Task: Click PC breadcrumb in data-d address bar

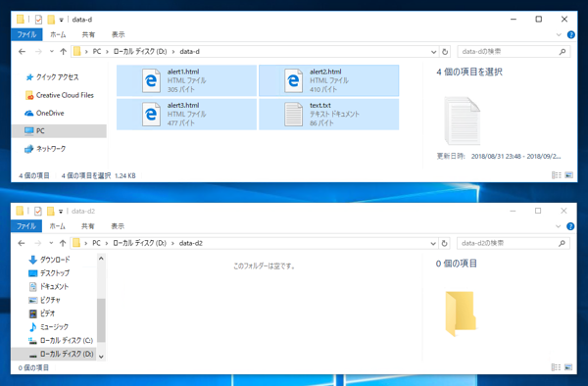Action: [x=97, y=52]
